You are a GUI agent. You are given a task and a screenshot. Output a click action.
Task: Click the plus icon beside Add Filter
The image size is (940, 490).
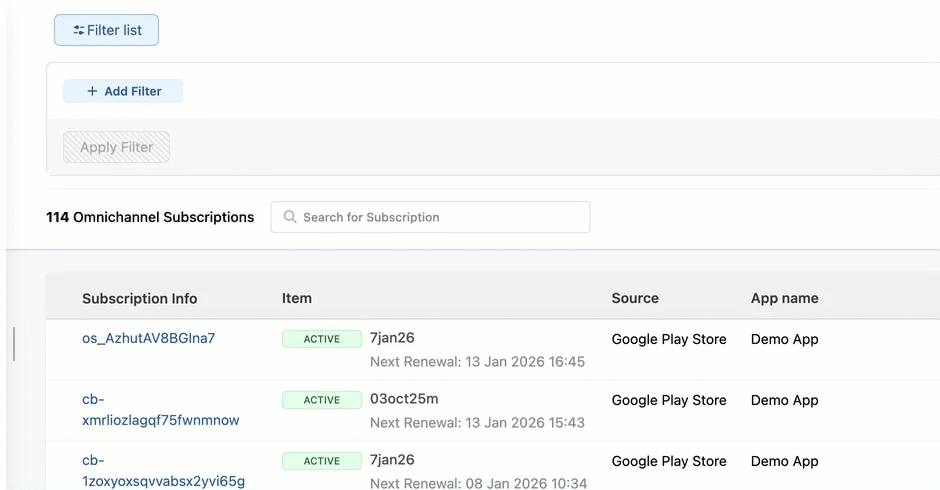(x=92, y=91)
